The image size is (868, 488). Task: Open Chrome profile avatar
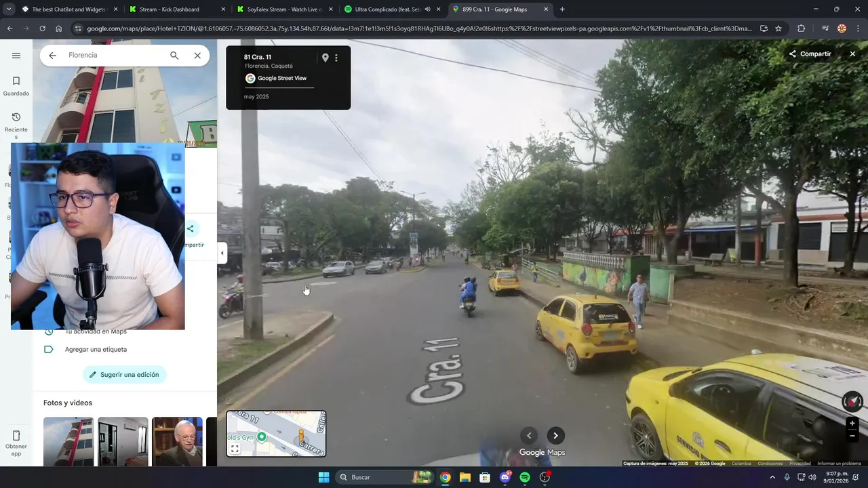coord(842,28)
